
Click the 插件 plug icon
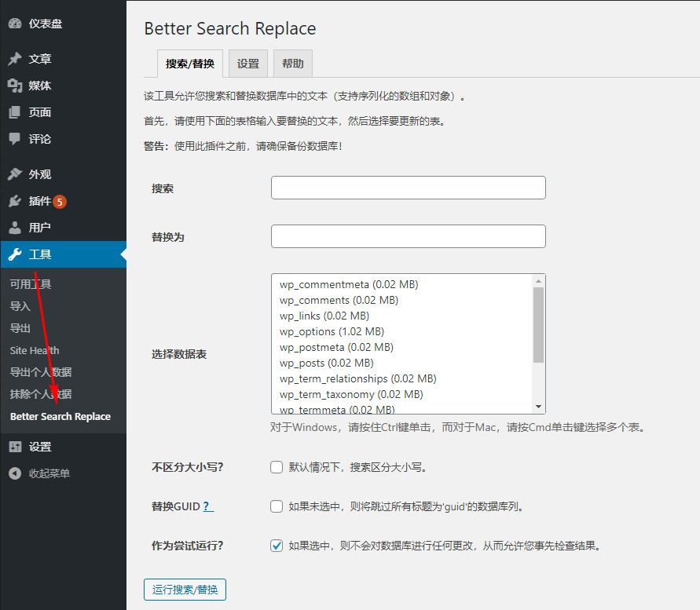pyautogui.click(x=15, y=201)
